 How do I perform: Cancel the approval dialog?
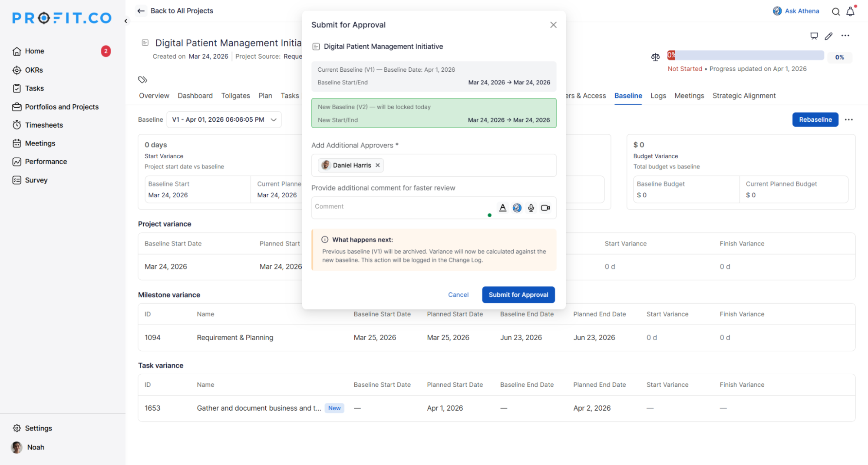coord(458,295)
